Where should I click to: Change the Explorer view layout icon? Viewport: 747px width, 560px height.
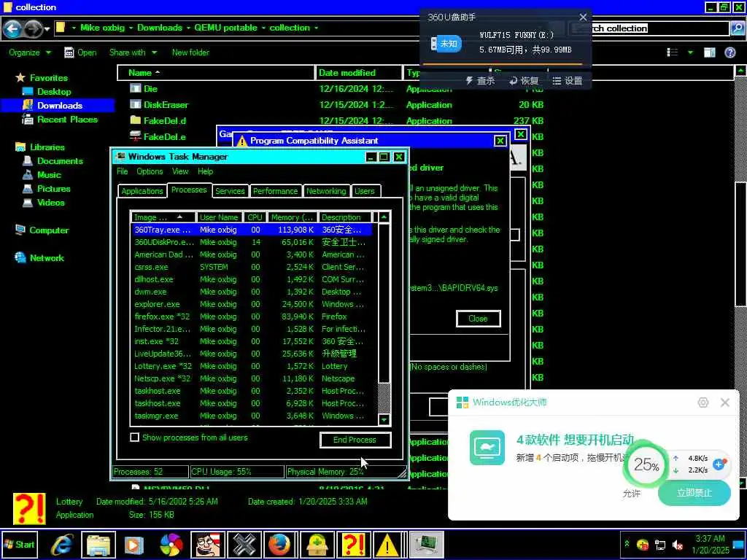672,52
